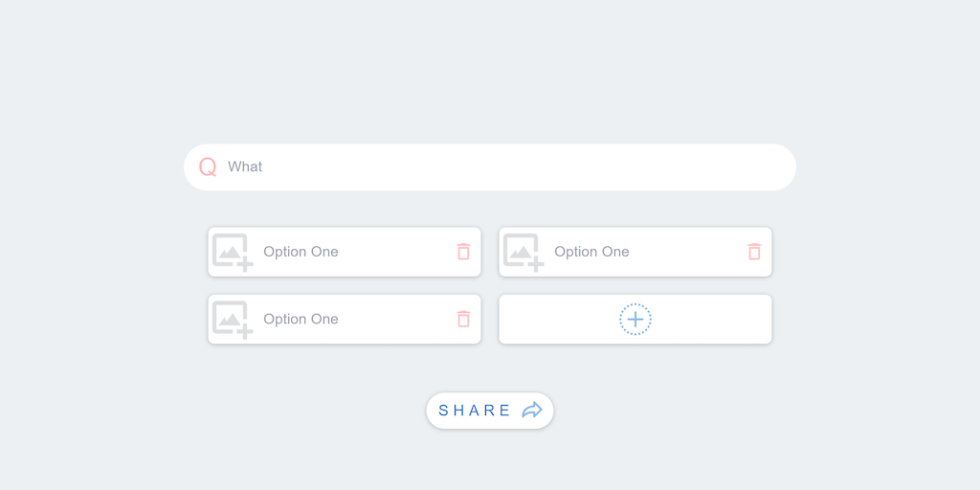Delete the second option with its trash icon
Screen dimensions: 980x490
[754, 252]
